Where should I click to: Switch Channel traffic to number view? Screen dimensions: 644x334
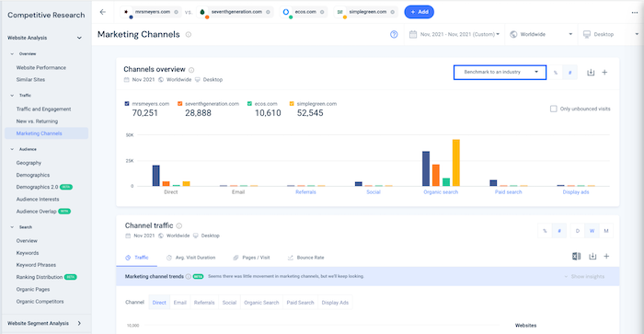point(559,231)
